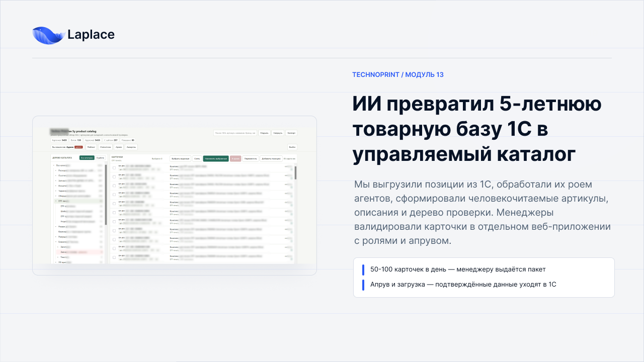Tick checkbox of topmost card row

[114, 168]
